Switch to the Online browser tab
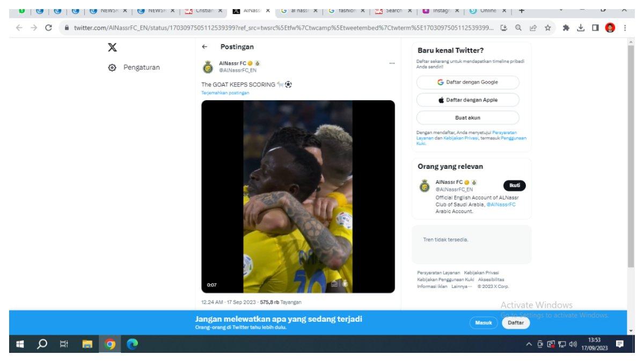 tap(489, 10)
